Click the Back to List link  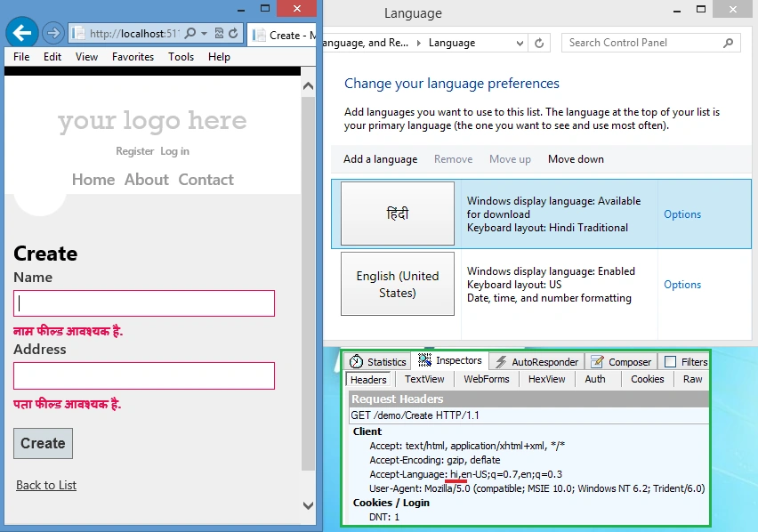coord(46,485)
